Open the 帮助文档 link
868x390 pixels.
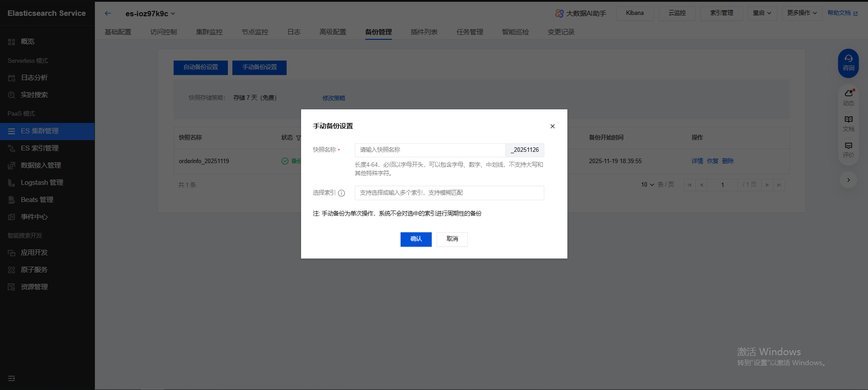point(842,13)
